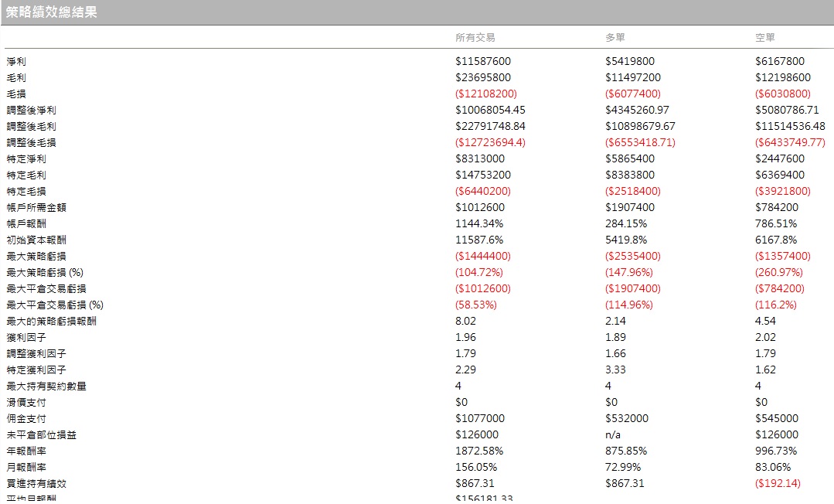Click the 帳戶報酬 row label
This screenshot has height=504, width=834.
[x=26, y=224]
